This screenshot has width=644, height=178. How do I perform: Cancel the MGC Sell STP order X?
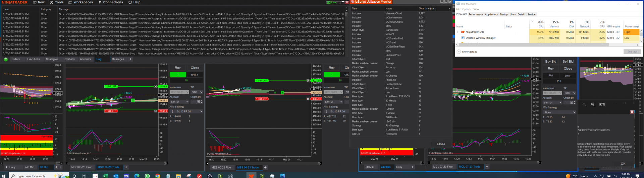pyautogui.click(x=155, y=111)
